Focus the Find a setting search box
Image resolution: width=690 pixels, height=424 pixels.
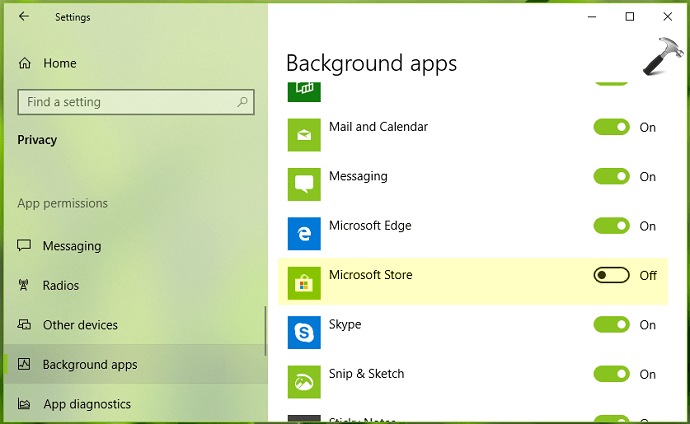point(136,102)
